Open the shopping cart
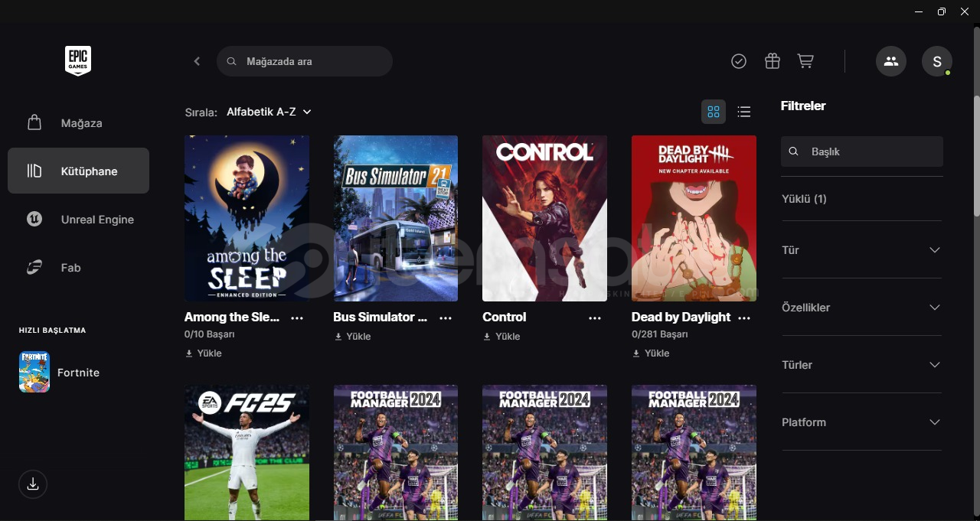 pos(805,61)
